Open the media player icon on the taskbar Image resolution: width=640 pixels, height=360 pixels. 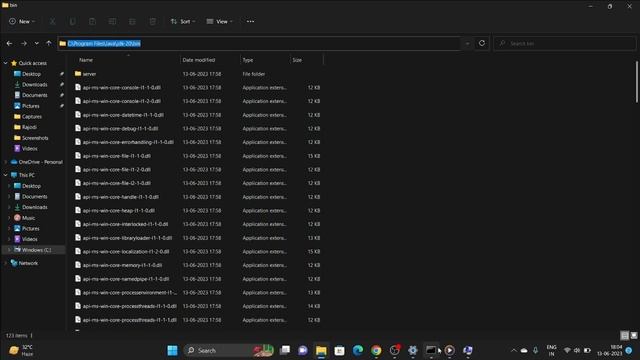click(449, 350)
